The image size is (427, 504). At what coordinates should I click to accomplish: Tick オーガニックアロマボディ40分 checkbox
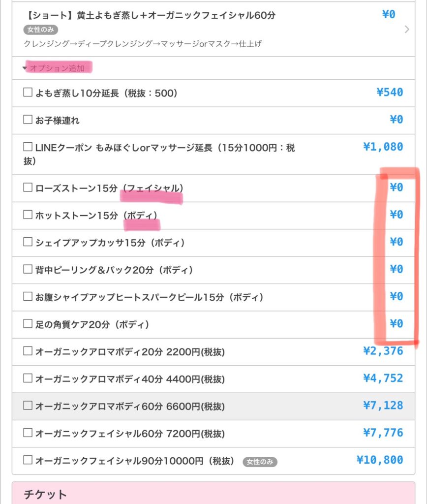(x=28, y=378)
